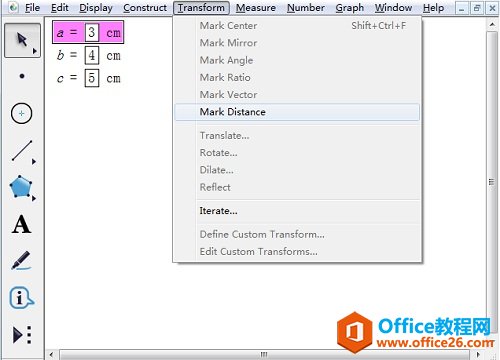
Task: Open the Custom tools icon
Action: click(x=22, y=335)
